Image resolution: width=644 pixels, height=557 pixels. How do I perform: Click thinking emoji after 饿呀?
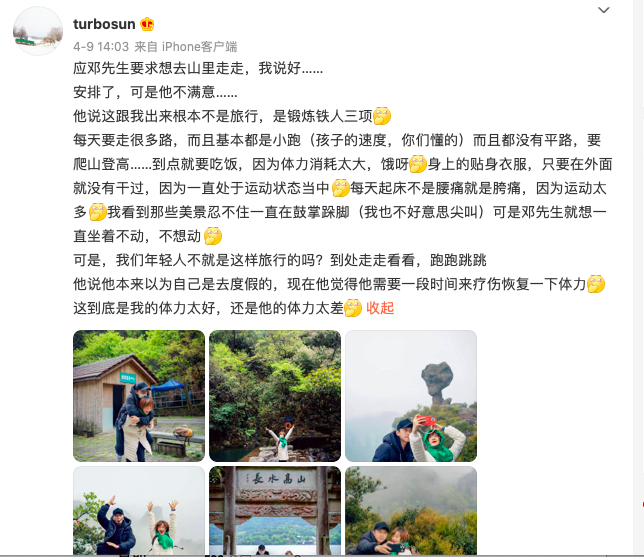[x=418, y=164]
